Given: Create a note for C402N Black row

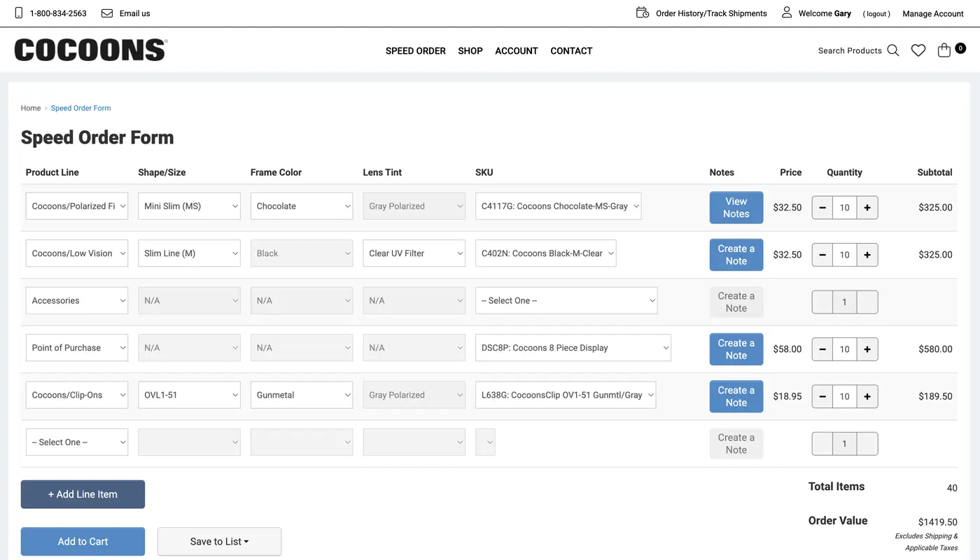Looking at the screenshot, I should pyautogui.click(x=736, y=255).
